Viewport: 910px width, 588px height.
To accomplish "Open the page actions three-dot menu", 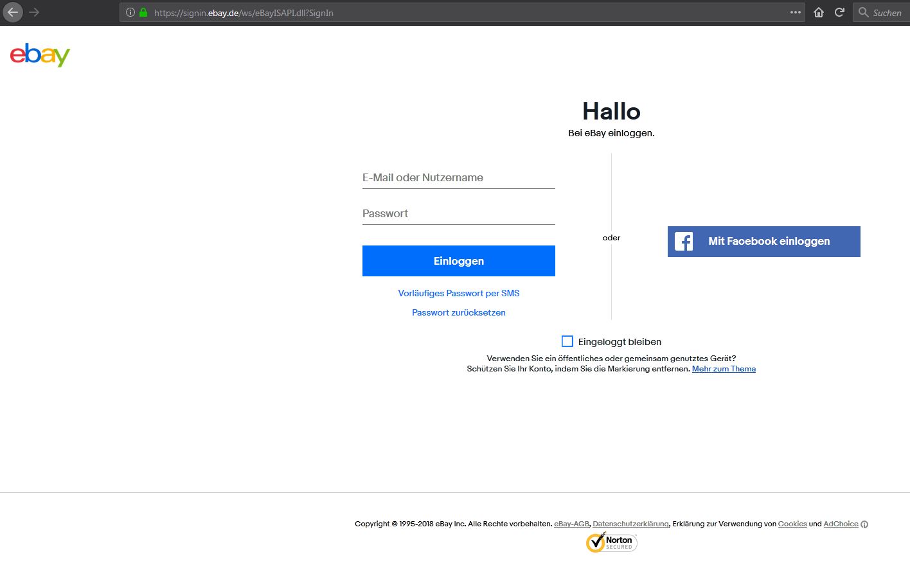I will tap(796, 12).
